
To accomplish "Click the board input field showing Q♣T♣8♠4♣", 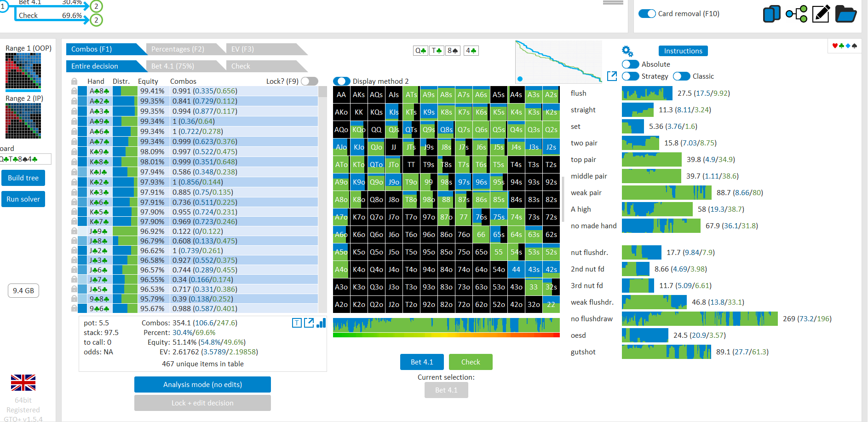I will [25, 159].
